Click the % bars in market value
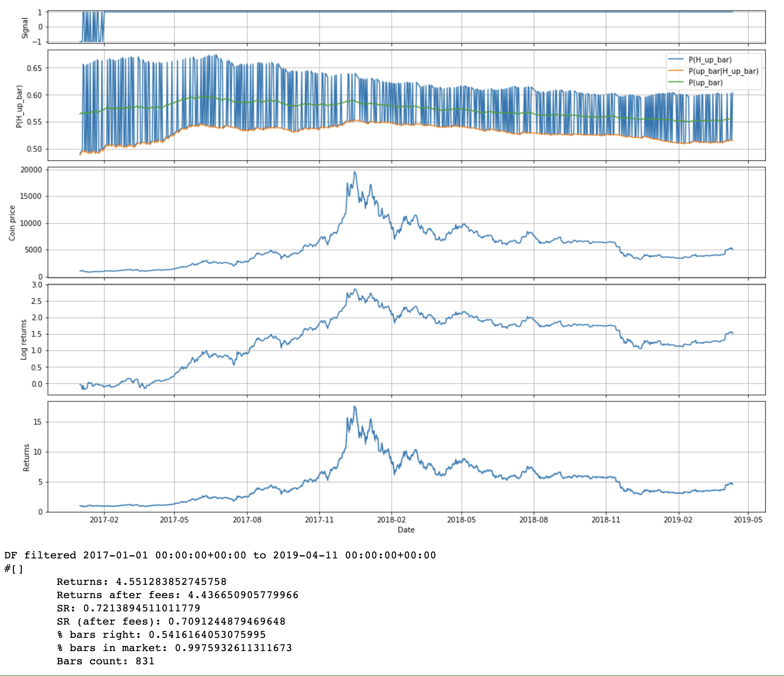The width and height of the screenshot is (784, 676). pyautogui.click(x=233, y=648)
